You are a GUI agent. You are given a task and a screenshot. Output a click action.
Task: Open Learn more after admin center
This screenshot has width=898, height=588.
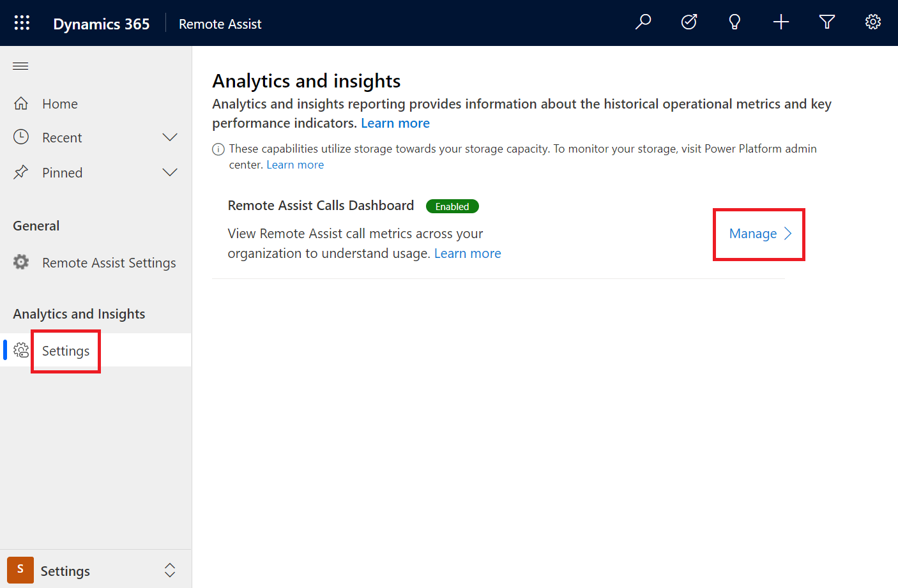[295, 165]
